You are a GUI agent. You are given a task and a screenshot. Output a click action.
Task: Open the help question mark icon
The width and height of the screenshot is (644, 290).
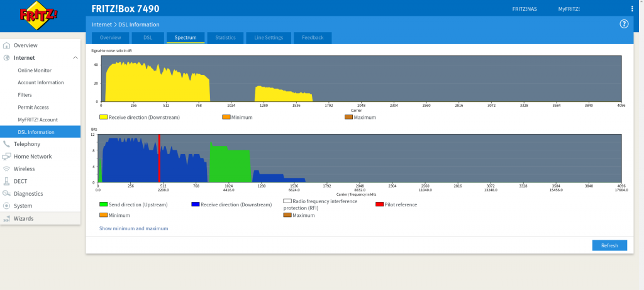tap(624, 24)
